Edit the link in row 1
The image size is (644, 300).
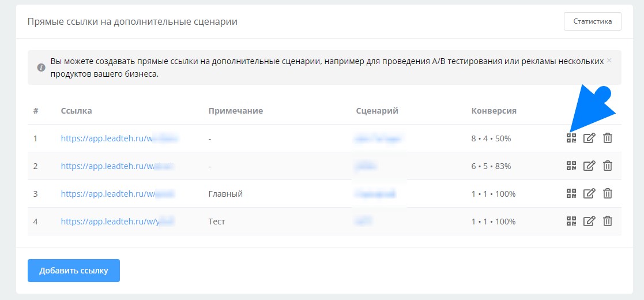[x=589, y=138]
